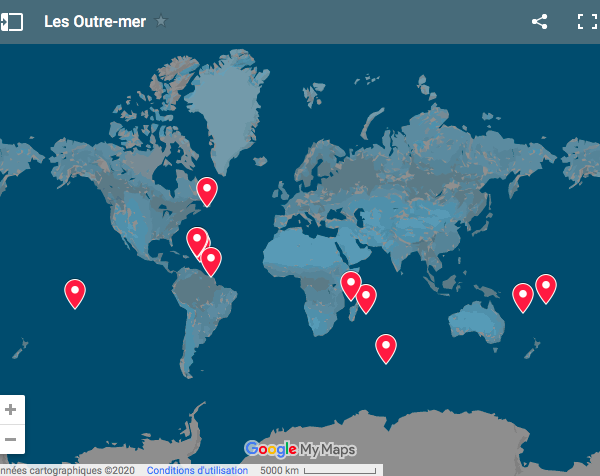The image size is (600, 476).
Task: Click the share icon
Action: (x=540, y=22)
